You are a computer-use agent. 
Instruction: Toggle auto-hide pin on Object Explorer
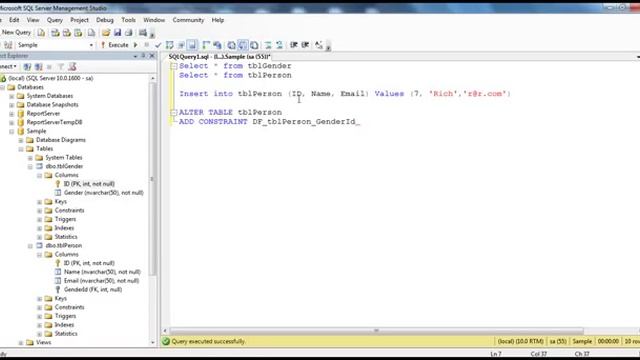[x=143, y=56]
